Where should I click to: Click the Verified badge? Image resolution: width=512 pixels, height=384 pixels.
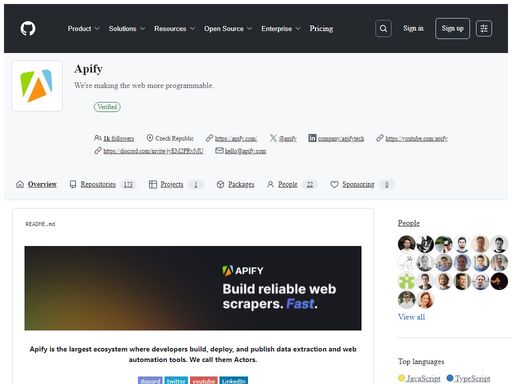tap(107, 107)
